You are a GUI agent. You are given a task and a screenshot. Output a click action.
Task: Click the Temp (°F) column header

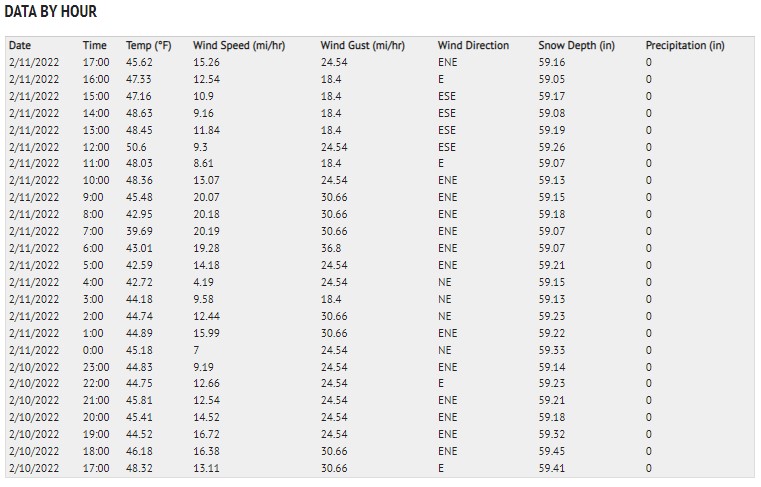[x=149, y=46]
